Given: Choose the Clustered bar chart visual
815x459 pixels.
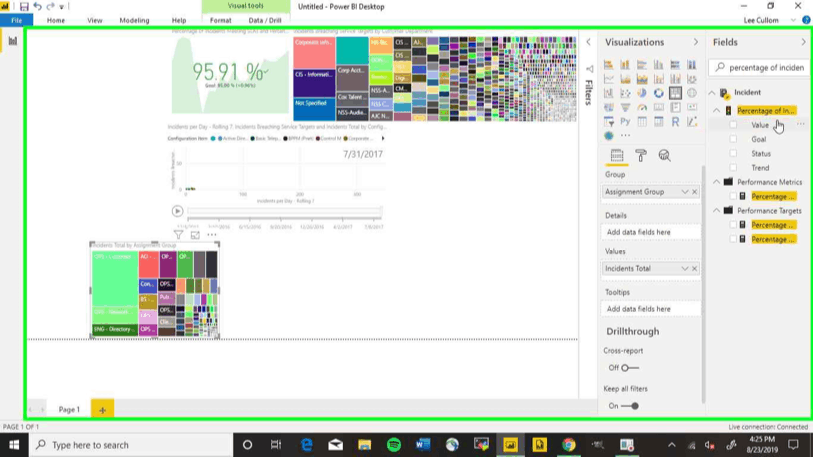Looking at the screenshot, I should tap(642, 65).
